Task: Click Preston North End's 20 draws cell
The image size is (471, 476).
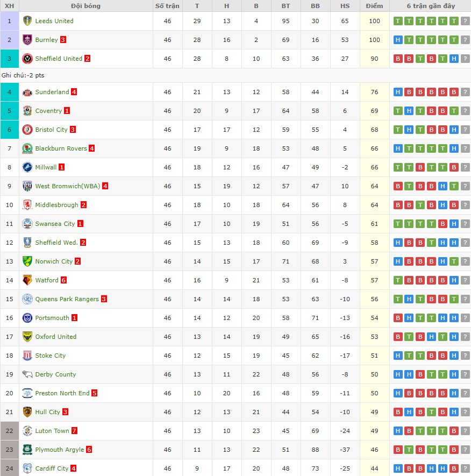Action: pyautogui.click(x=227, y=393)
